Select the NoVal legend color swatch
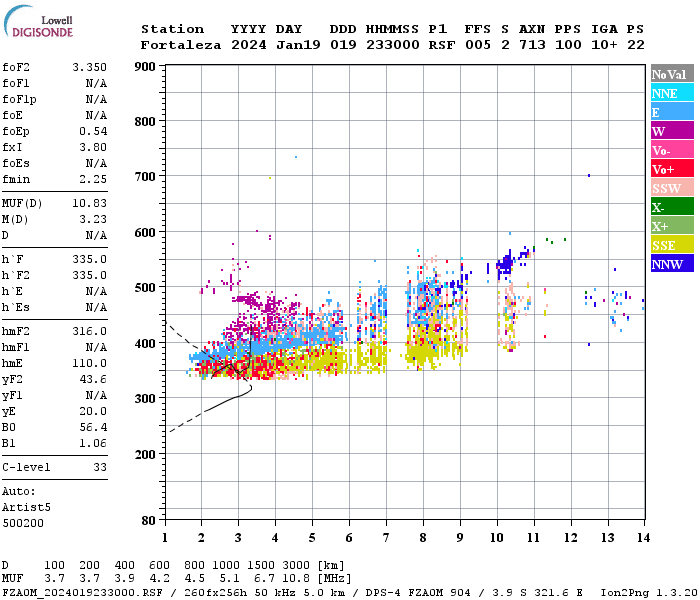The height and width of the screenshot is (600, 700). [672, 74]
